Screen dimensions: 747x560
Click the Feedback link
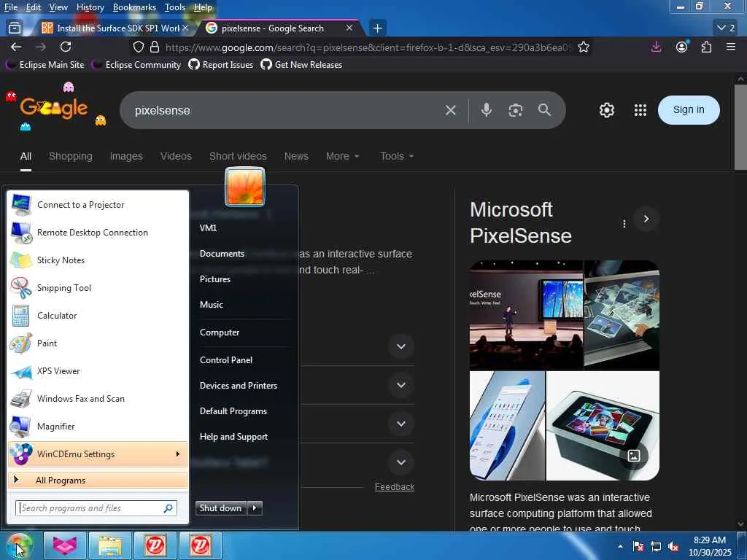click(x=395, y=486)
